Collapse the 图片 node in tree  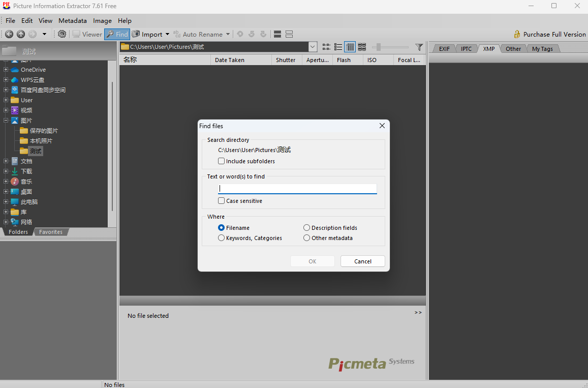pos(6,121)
